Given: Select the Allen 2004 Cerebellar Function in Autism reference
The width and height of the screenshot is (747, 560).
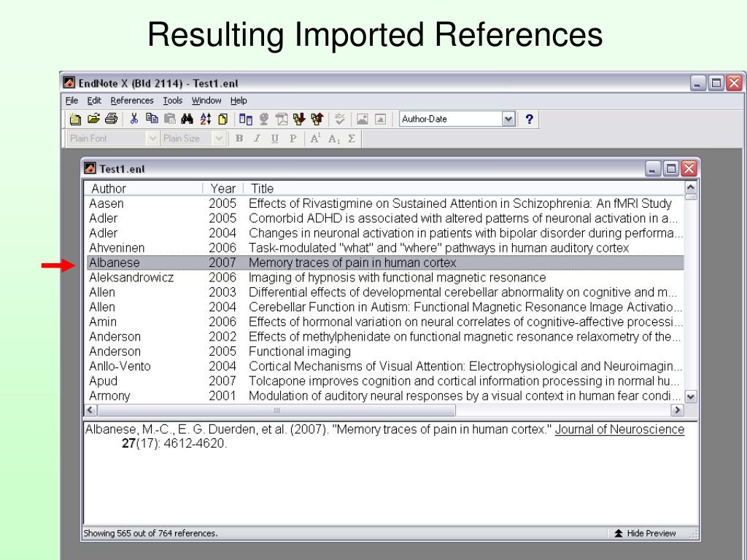Looking at the screenshot, I should tap(385, 307).
